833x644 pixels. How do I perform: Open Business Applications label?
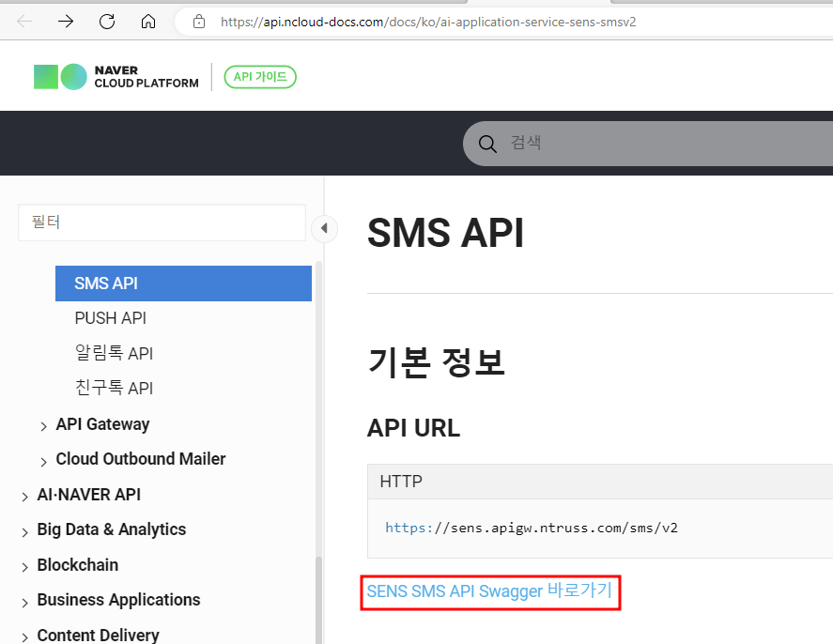(118, 600)
